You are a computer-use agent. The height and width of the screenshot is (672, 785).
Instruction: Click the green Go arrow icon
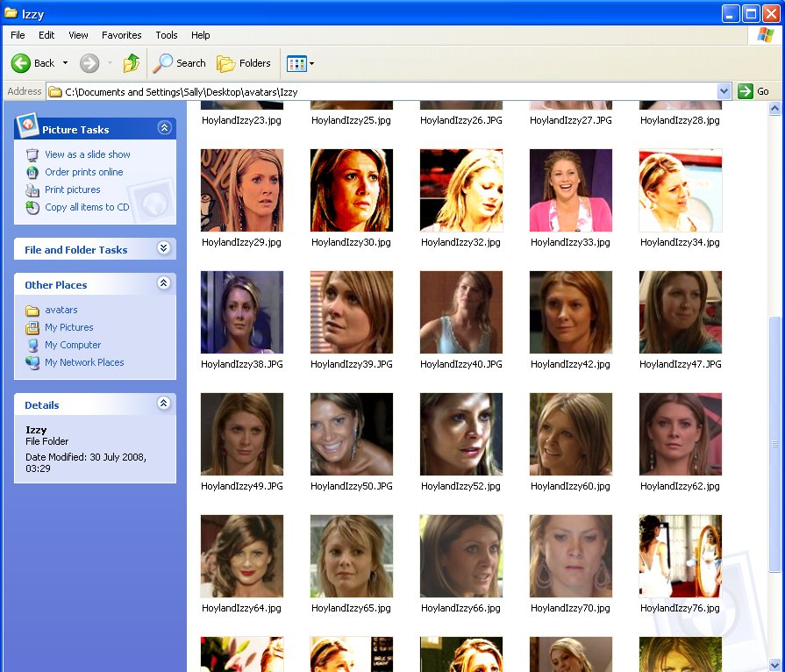pos(746,91)
